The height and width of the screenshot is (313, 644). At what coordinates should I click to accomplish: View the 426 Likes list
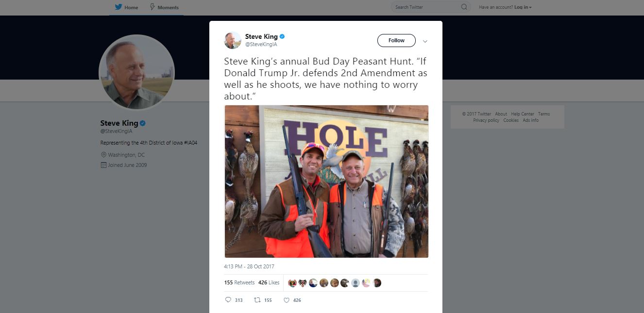click(x=269, y=282)
